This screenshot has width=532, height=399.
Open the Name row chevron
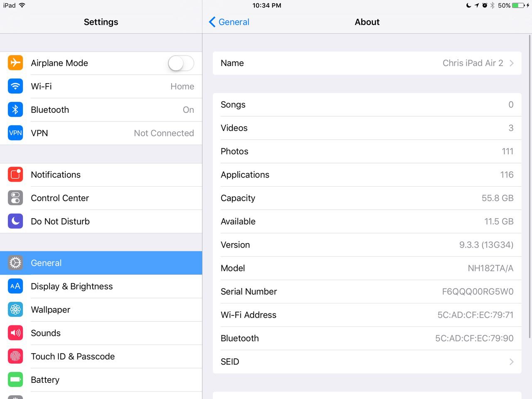[512, 63]
